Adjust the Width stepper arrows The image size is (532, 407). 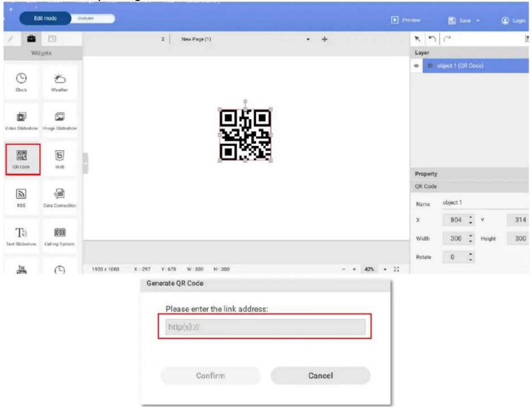pyautogui.click(x=471, y=238)
